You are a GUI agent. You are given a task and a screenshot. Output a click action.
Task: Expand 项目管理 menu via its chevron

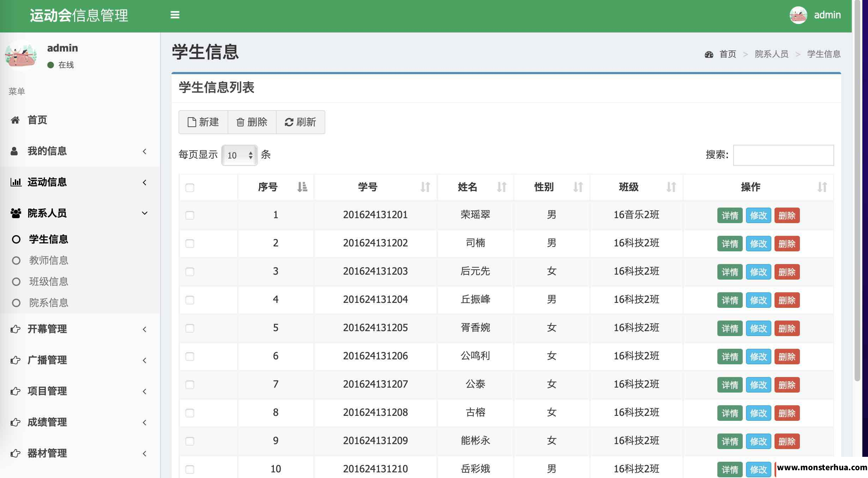point(144,392)
